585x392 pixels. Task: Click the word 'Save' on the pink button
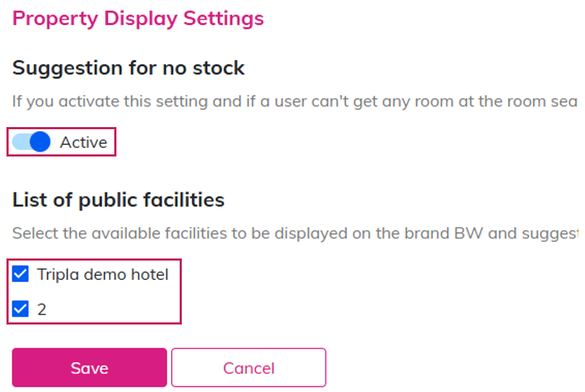(x=89, y=368)
